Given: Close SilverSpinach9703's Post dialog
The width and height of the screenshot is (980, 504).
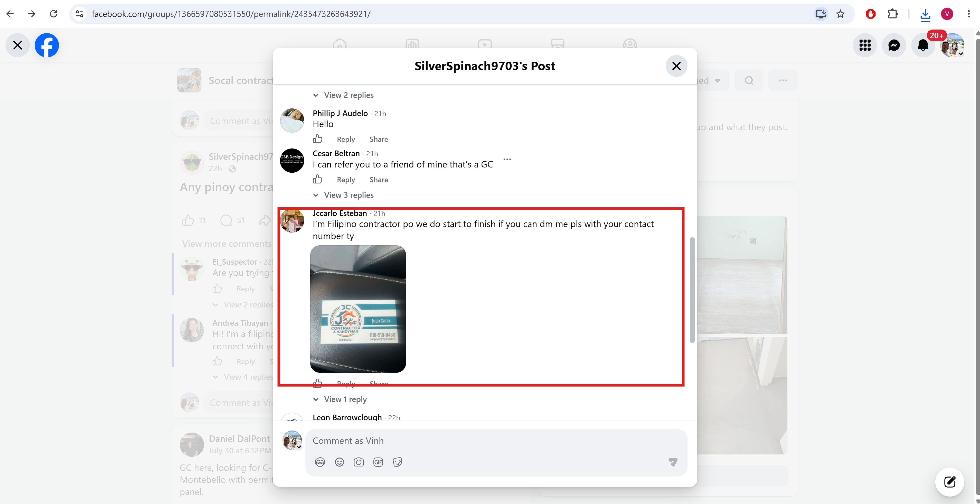Looking at the screenshot, I should click(x=676, y=66).
